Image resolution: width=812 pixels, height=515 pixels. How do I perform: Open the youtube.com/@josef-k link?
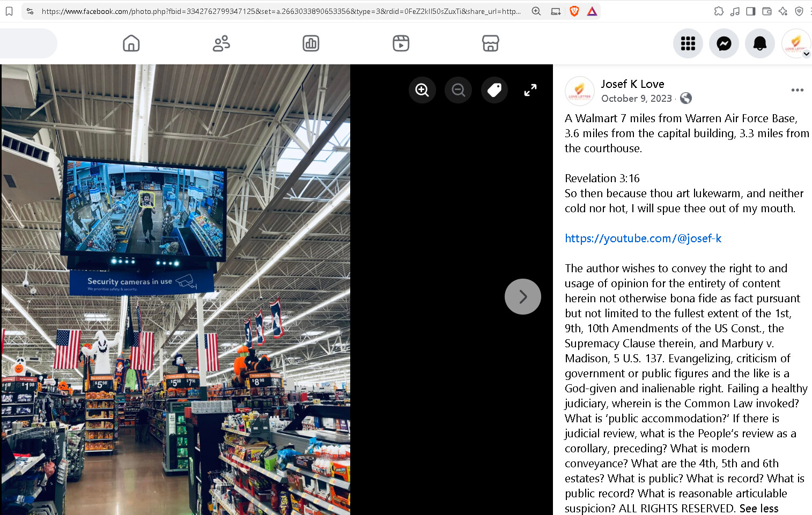pos(643,238)
